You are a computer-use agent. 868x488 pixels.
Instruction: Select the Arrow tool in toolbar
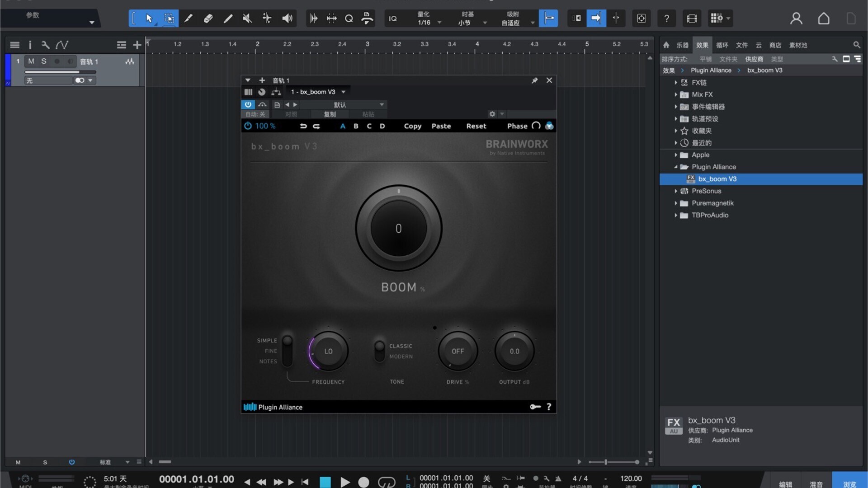pos(149,19)
